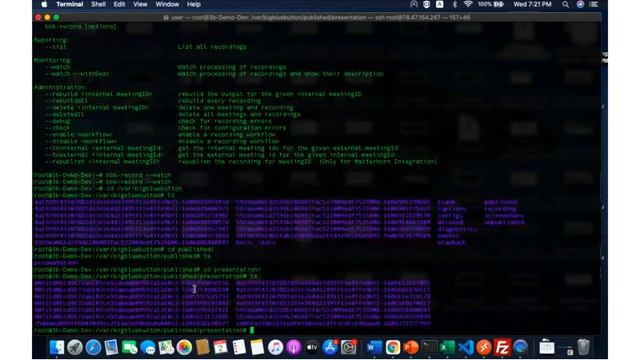Open Calendar icon in the dock

pos(221,347)
